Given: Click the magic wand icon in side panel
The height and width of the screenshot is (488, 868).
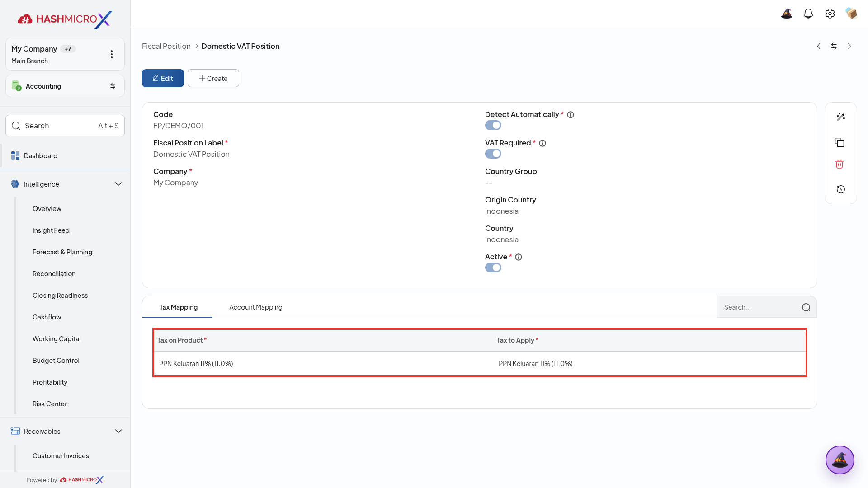Looking at the screenshot, I should pos(840,117).
